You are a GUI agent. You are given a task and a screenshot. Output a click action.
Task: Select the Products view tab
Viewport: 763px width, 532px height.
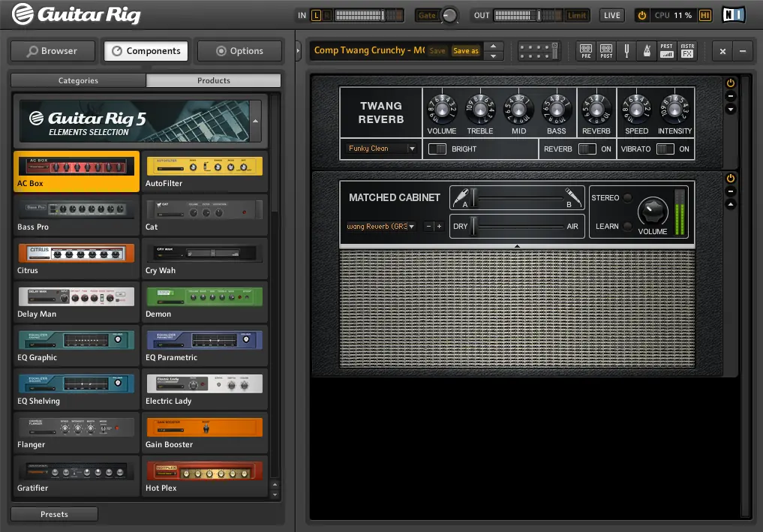click(214, 80)
